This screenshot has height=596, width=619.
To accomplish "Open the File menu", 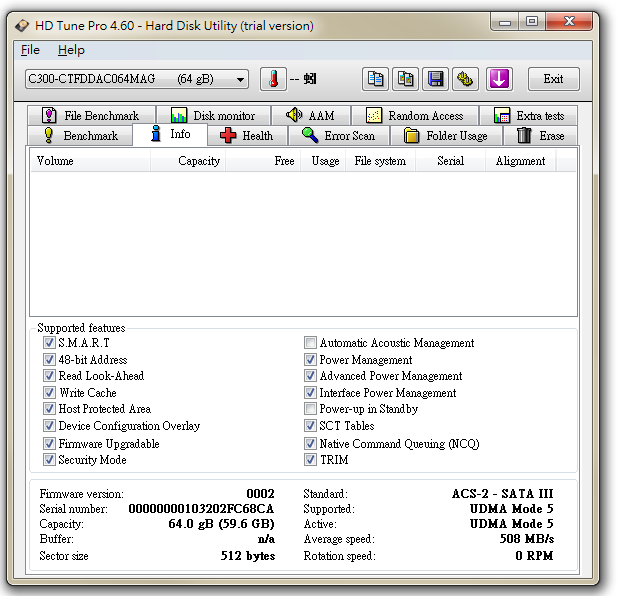I will (30, 50).
